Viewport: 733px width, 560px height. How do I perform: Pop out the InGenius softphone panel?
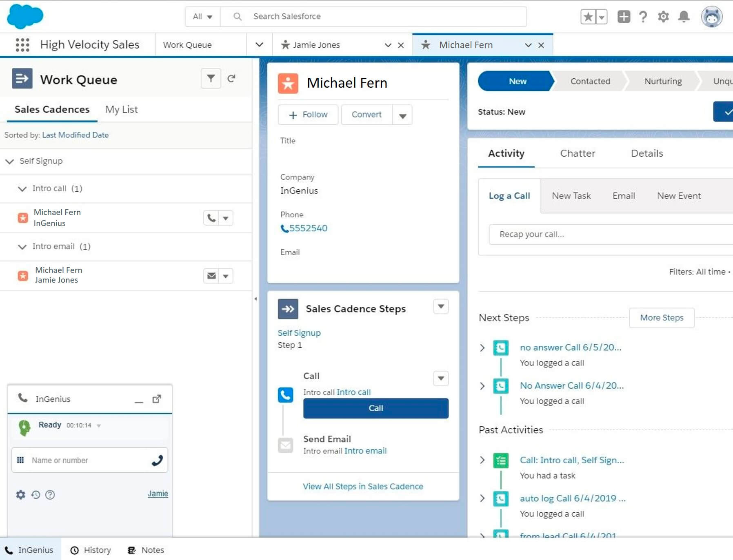click(x=157, y=399)
